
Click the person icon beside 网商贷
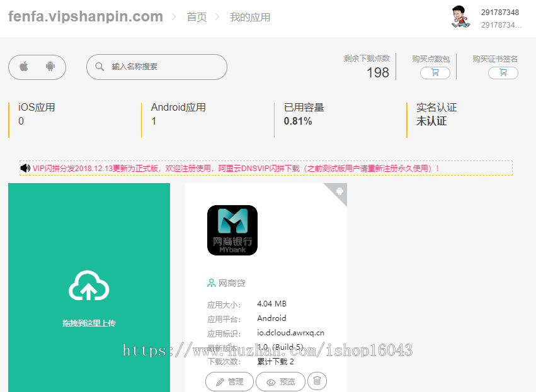211,283
